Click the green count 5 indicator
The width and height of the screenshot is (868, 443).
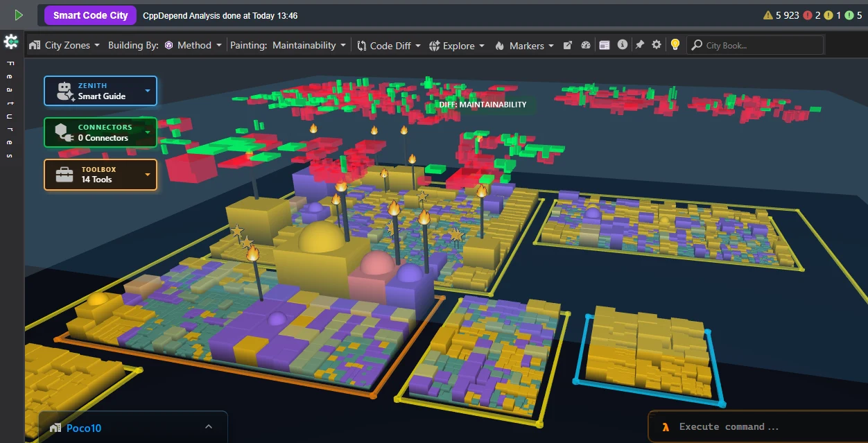853,15
